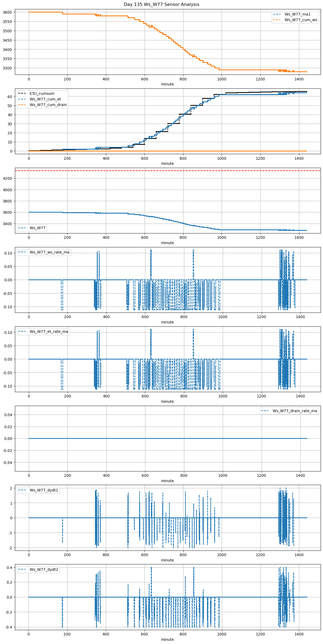This screenshot has height=644, width=323.
Task: Click the minute x-axis label under bottom plot
Action: pos(168,639)
